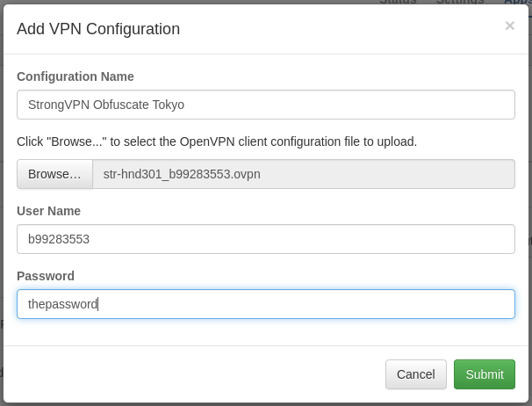This screenshot has width=532, height=406.
Task: Click the 'thepassword' text in Password
Action: [x=62, y=304]
